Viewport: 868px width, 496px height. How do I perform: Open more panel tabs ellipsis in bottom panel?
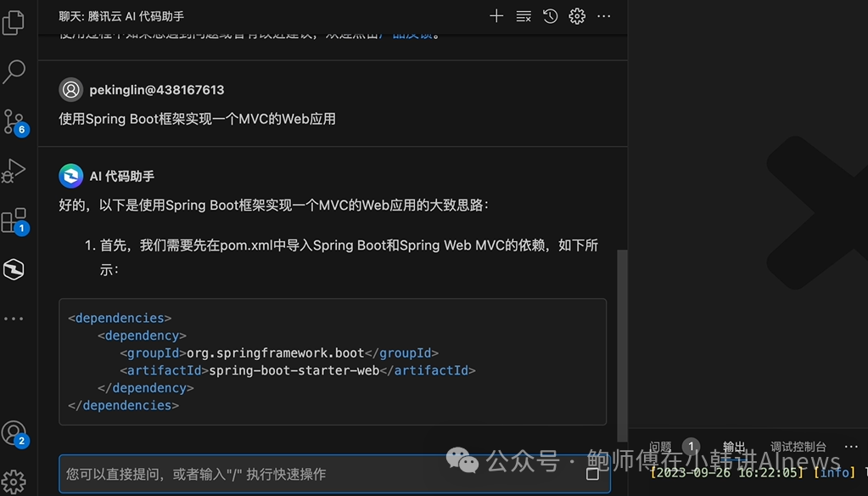(x=851, y=447)
